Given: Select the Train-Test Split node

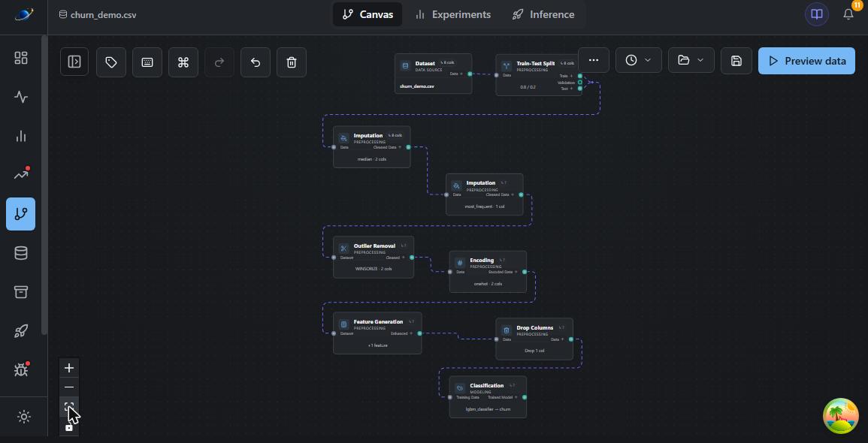Looking at the screenshot, I should [x=539, y=74].
